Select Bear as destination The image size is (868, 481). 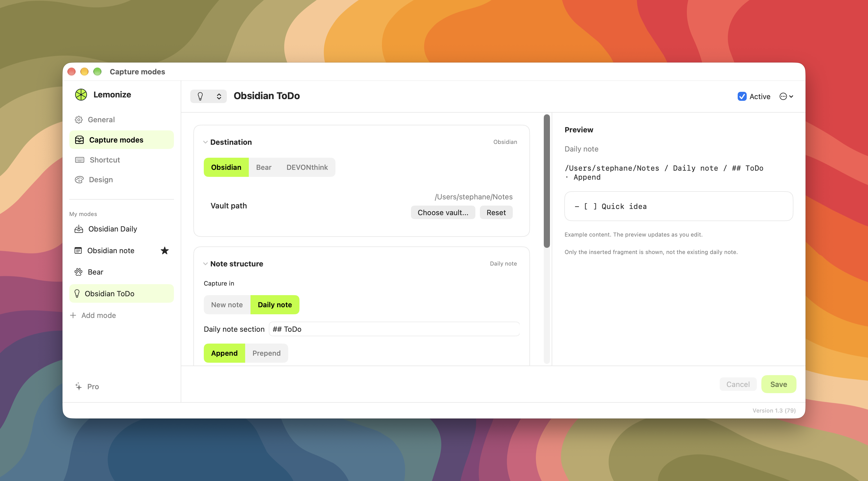tap(263, 167)
